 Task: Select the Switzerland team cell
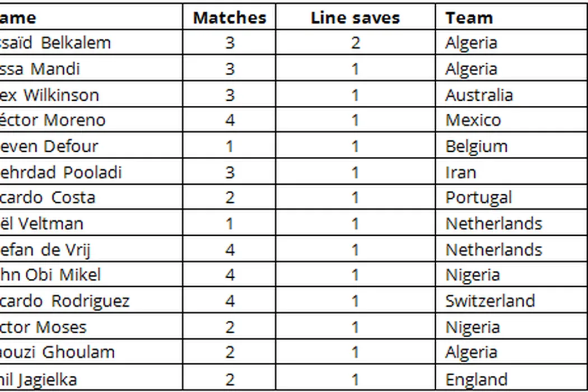click(x=490, y=301)
